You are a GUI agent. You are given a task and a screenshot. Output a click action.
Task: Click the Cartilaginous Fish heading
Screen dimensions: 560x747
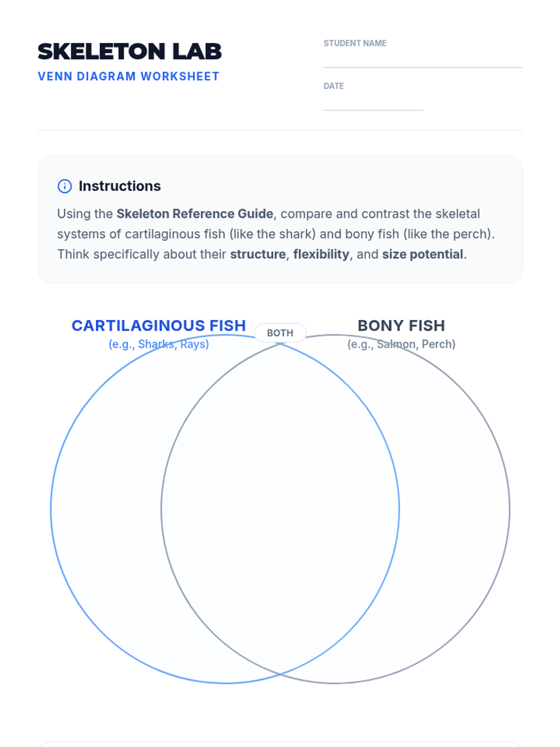(x=159, y=325)
